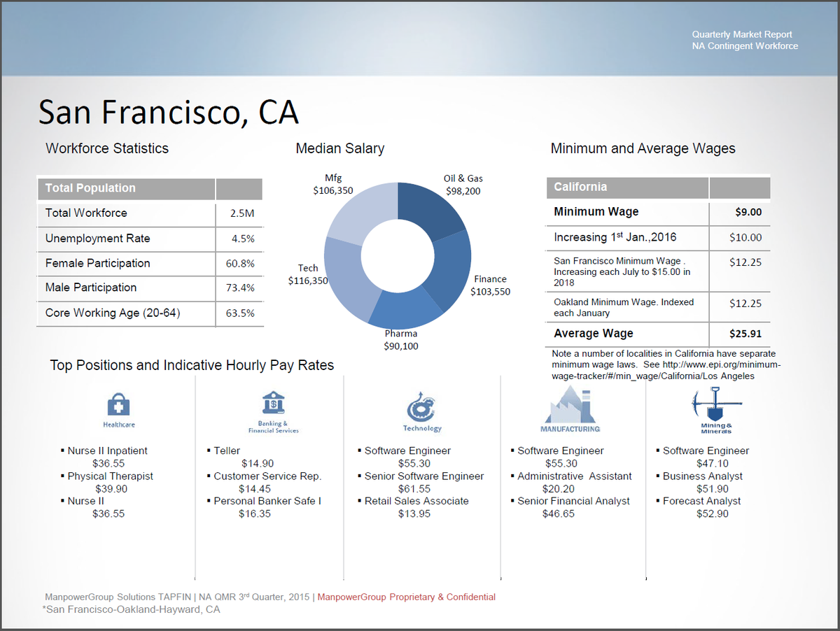Viewport: 840px width, 631px height.
Task: Click the Oakland Minimum Wage description
Action: click(623, 307)
